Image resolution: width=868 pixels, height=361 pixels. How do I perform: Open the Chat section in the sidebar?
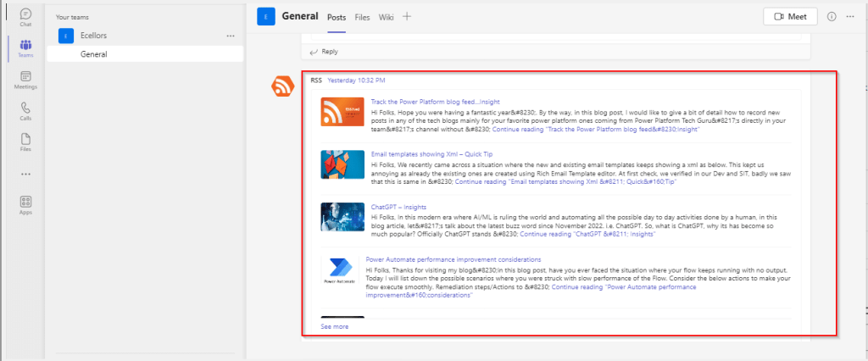point(25,17)
